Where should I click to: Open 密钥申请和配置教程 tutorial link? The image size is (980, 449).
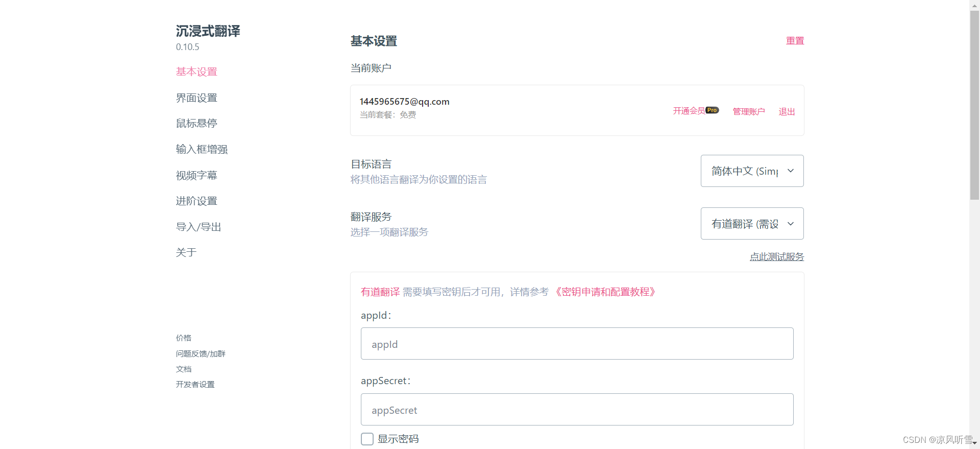point(605,292)
